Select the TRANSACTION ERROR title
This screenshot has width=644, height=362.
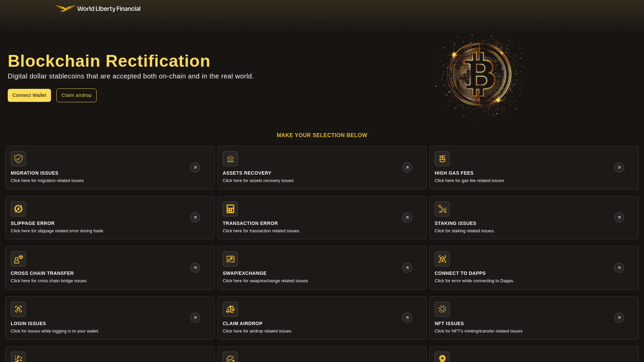(x=250, y=223)
